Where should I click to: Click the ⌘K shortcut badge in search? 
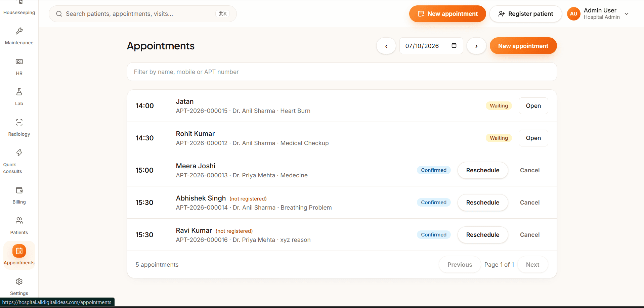click(223, 13)
